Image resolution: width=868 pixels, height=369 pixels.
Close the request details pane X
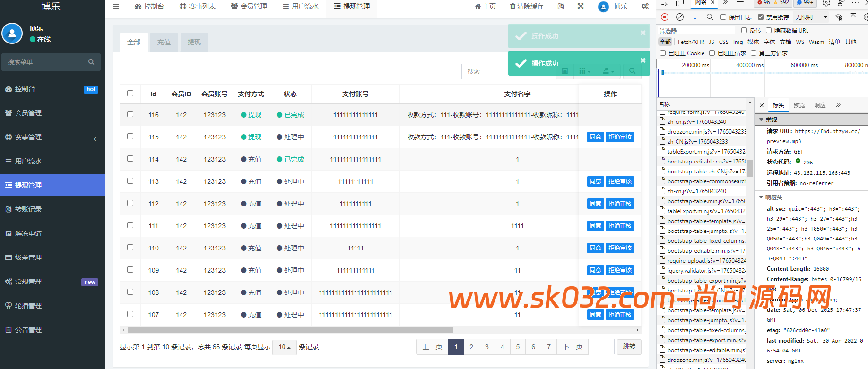(x=762, y=105)
